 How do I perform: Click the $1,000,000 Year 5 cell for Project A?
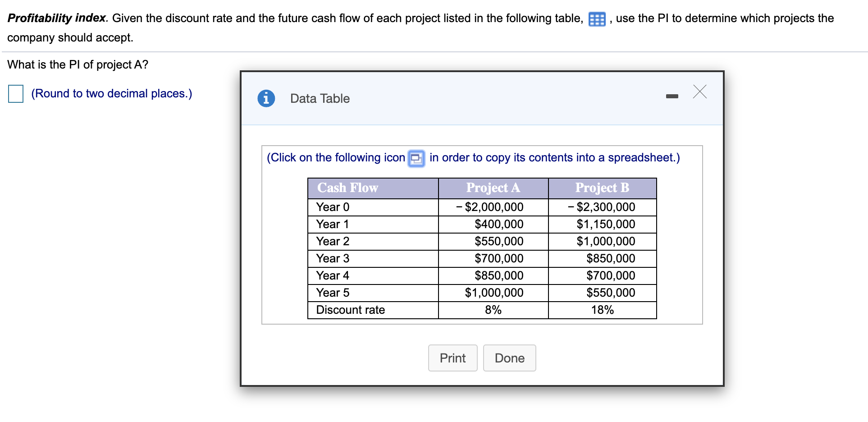pyautogui.click(x=493, y=292)
